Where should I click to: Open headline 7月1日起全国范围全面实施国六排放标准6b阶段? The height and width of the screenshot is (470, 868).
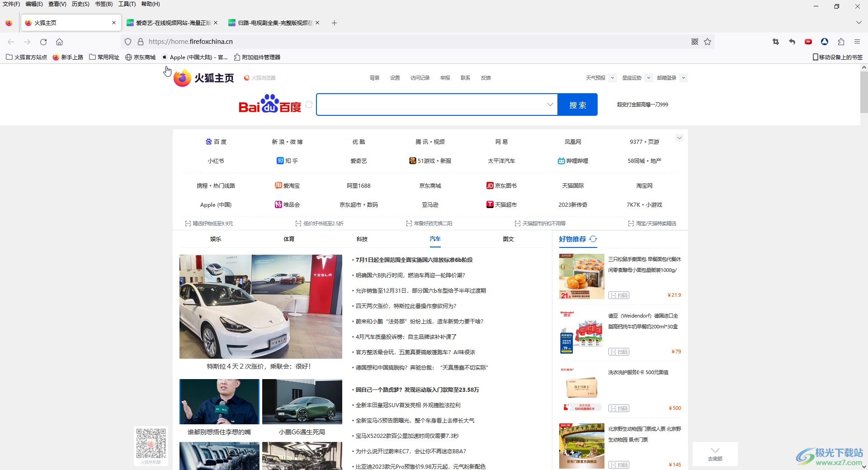(x=414, y=260)
